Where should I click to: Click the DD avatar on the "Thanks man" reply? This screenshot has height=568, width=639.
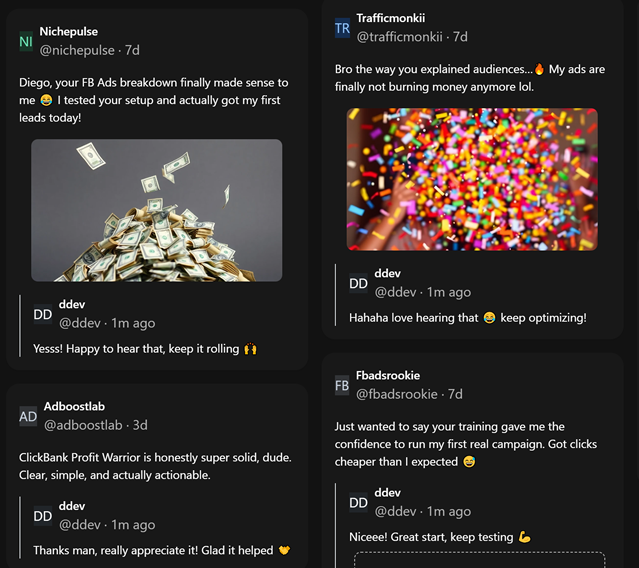43,516
